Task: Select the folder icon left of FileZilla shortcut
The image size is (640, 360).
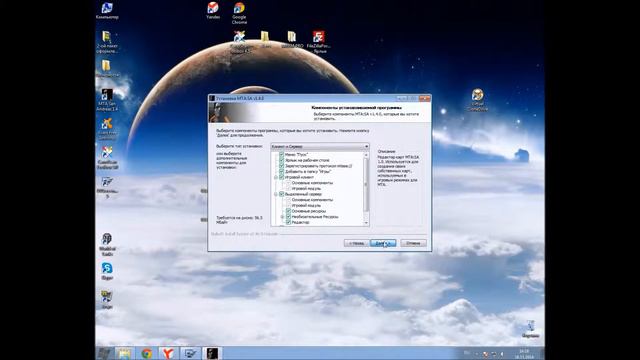Action: (x=292, y=40)
